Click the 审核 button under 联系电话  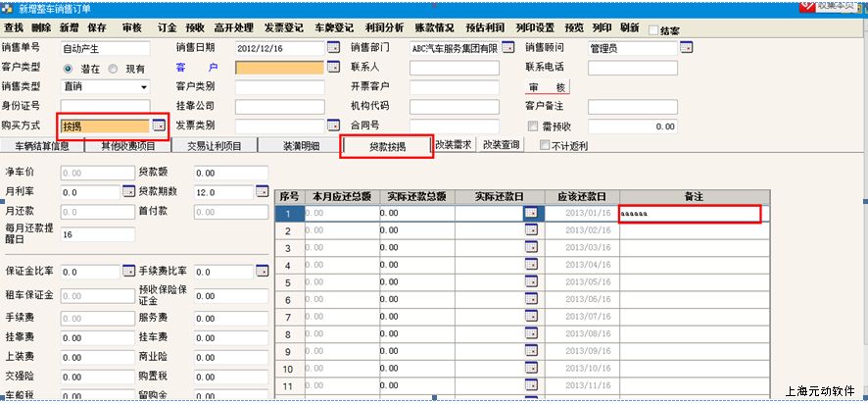pos(547,87)
